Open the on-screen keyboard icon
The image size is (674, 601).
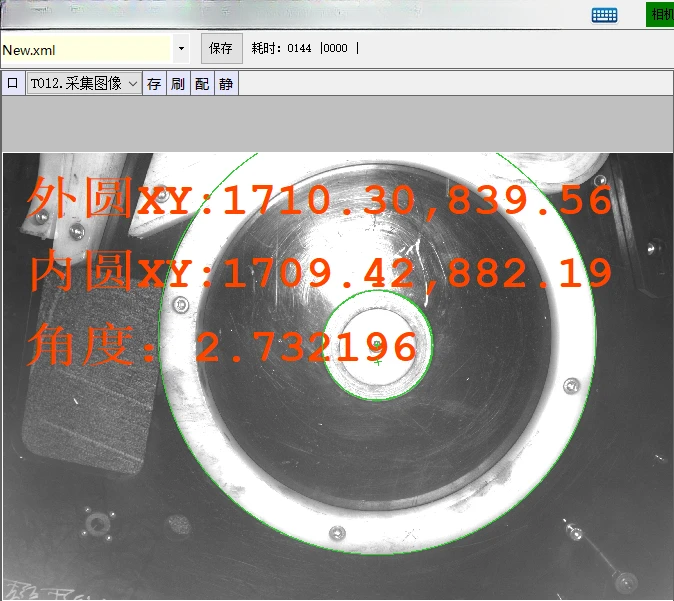point(604,15)
